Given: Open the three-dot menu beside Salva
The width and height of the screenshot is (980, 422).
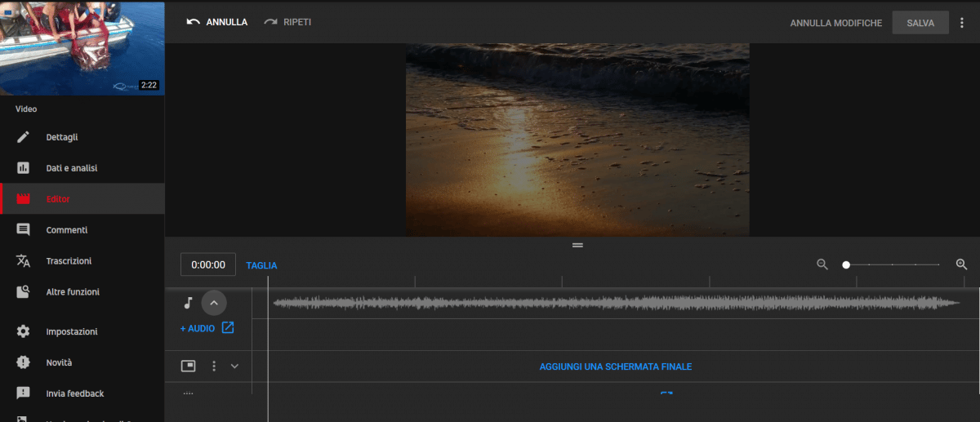Looking at the screenshot, I should tap(962, 23).
